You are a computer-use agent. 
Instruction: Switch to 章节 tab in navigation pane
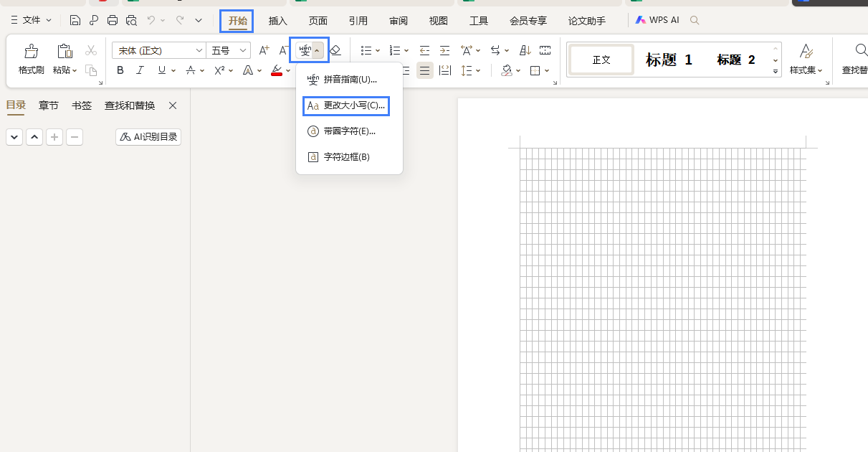pyautogui.click(x=49, y=105)
